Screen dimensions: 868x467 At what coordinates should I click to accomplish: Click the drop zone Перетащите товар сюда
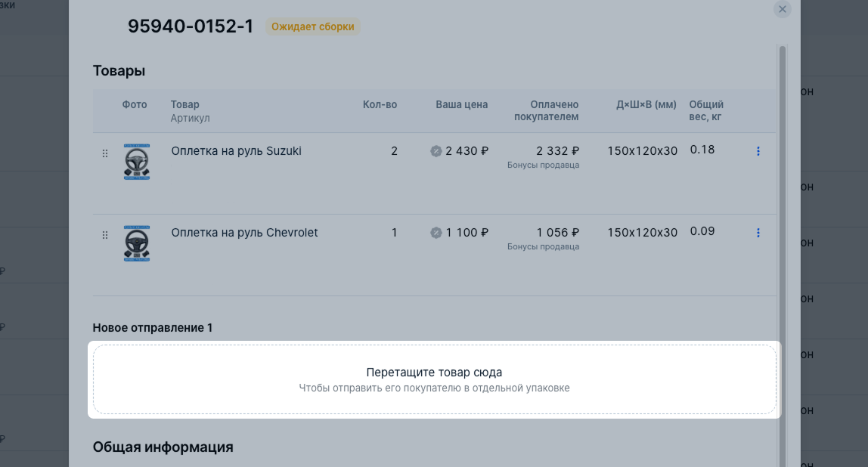(x=434, y=379)
